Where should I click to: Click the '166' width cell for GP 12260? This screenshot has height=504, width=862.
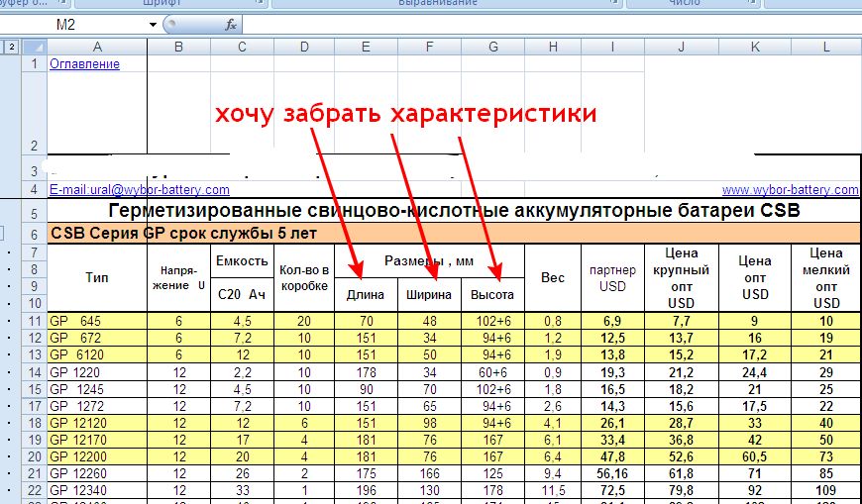(x=429, y=473)
